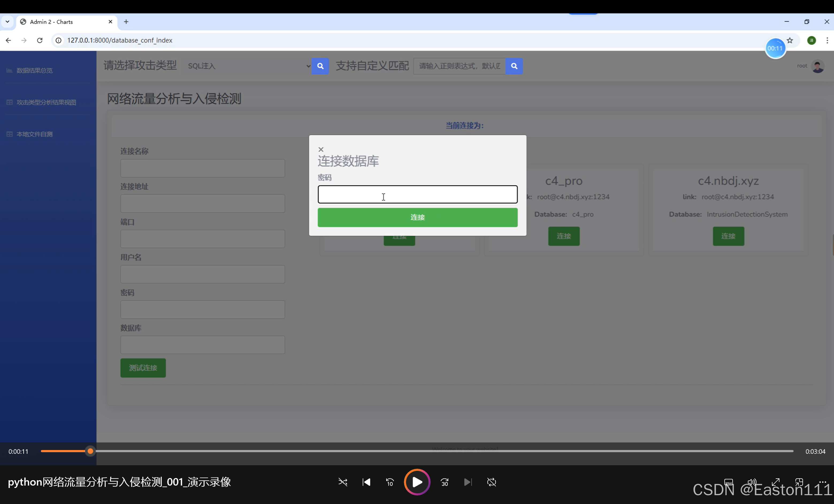Click the green 连接 button in dialog
Image resolution: width=834 pixels, height=504 pixels.
(417, 217)
